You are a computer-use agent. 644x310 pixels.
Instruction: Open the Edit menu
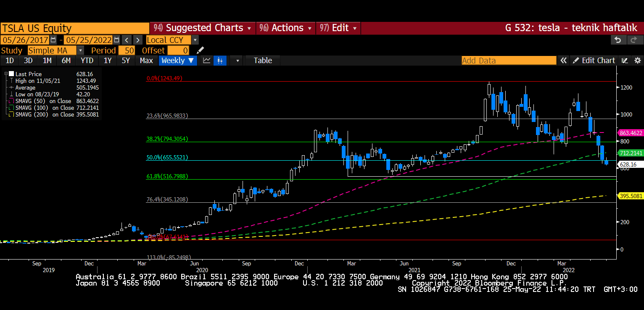tap(338, 28)
